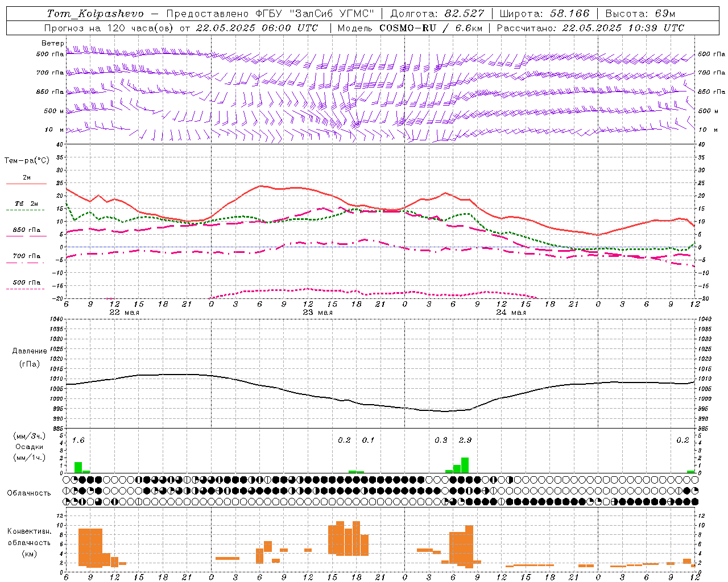The height and width of the screenshot is (582, 728).
Task: Click the Долгота: 82.527 value
Action: point(437,14)
